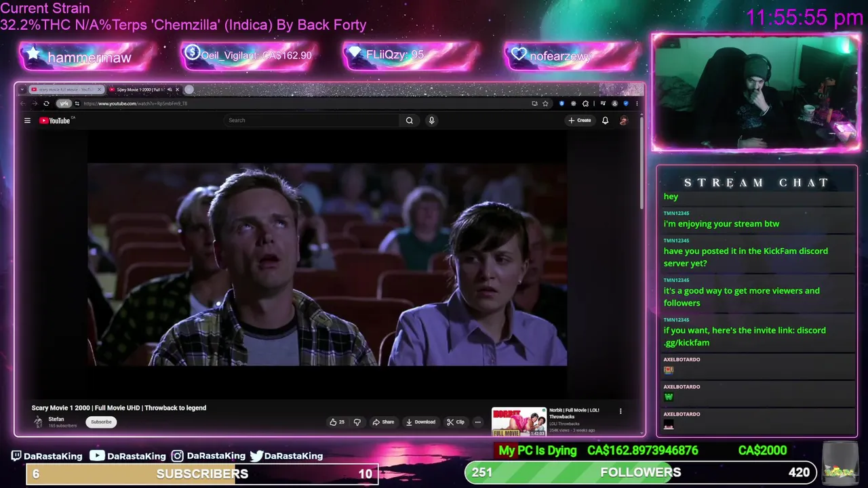Viewport: 868px width, 488px height.
Task: Go to YouTube home via logo
Action: point(56,121)
